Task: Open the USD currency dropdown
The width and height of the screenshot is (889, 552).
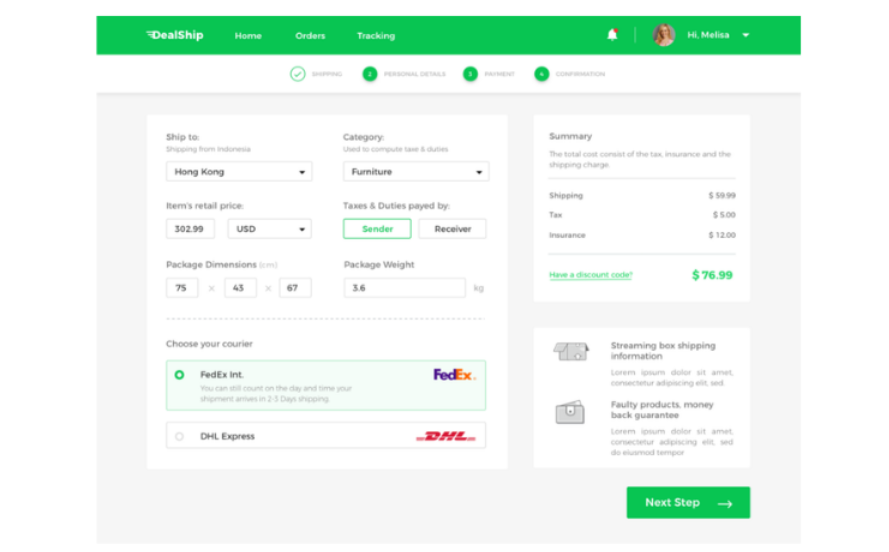Action: click(269, 229)
